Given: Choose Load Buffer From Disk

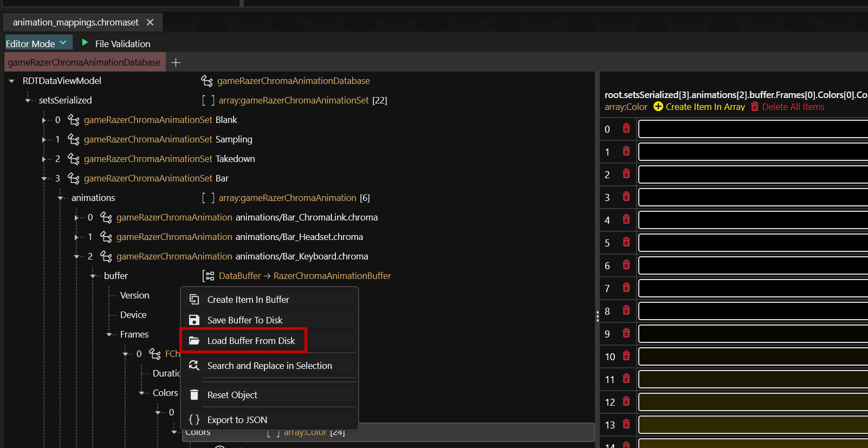Looking at the screenshot, I should (x=251, y=341).
